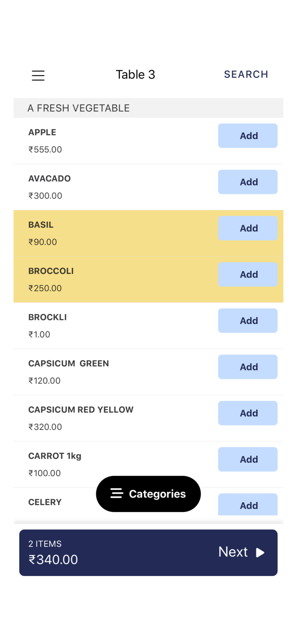
Task: Add CARROT 1kg to order
Action: (247, 459)
